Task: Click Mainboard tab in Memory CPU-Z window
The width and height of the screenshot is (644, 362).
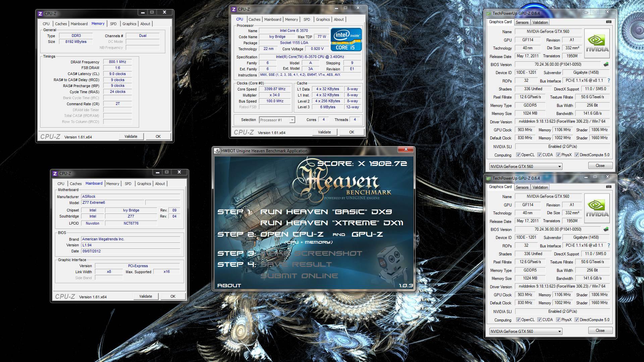Action: coord(79,24)
